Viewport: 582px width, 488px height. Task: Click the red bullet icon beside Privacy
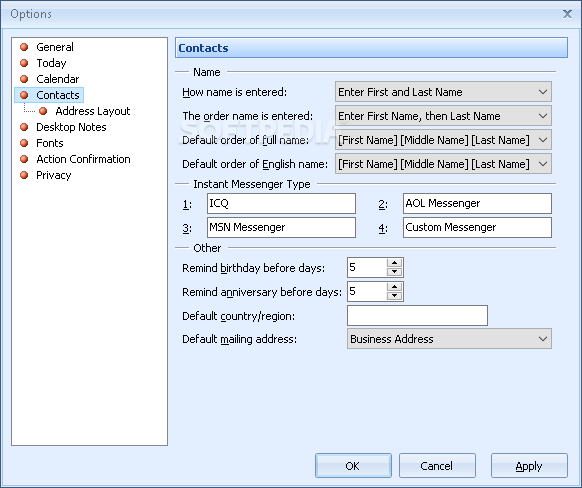click(x=24, y=175)
